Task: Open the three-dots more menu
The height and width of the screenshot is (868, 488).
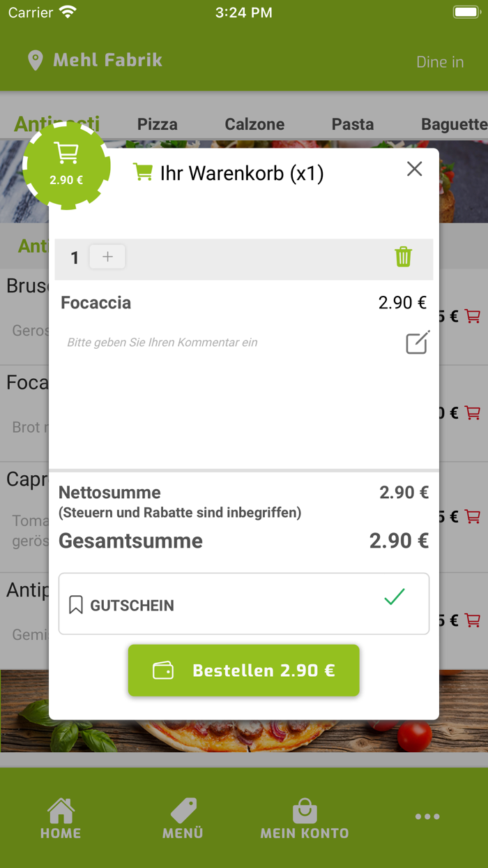Action: coord(427,816)
